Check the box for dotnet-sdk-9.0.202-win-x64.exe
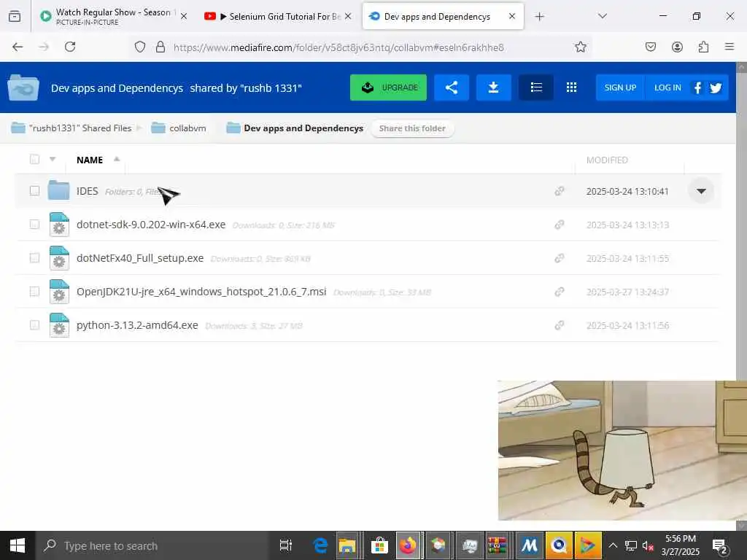747x560 pixels. [x=34, y=225]
